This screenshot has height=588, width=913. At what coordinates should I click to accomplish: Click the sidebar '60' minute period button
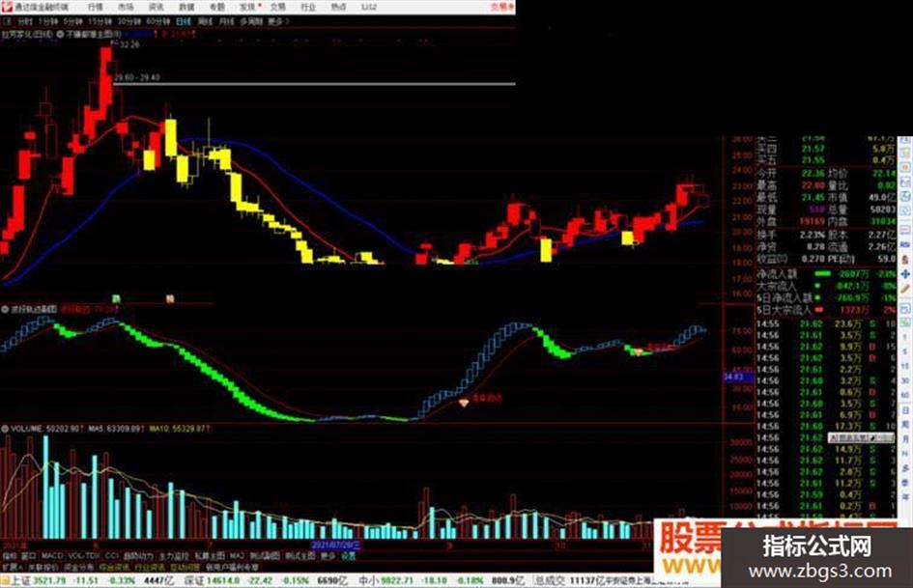coord(905,394)
